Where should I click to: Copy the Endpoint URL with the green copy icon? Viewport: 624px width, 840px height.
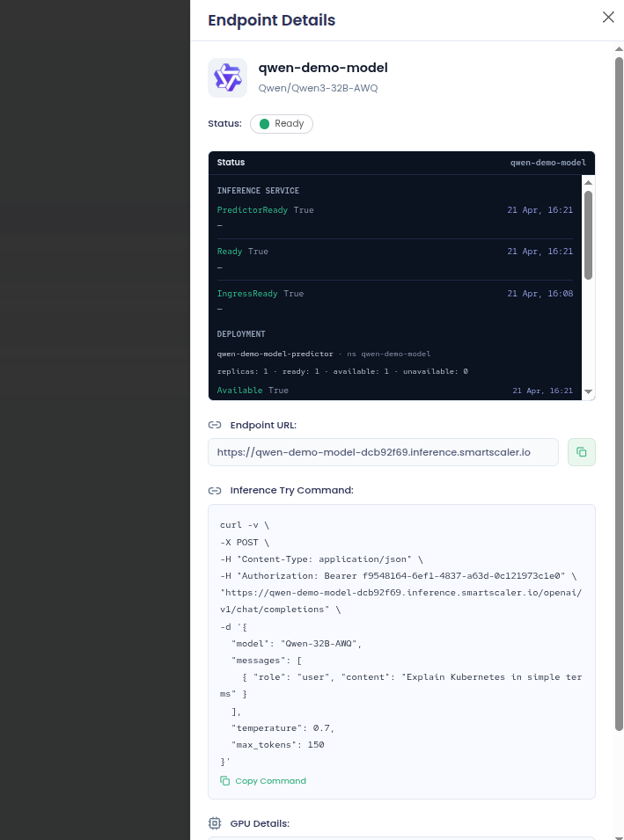[582, 452]
